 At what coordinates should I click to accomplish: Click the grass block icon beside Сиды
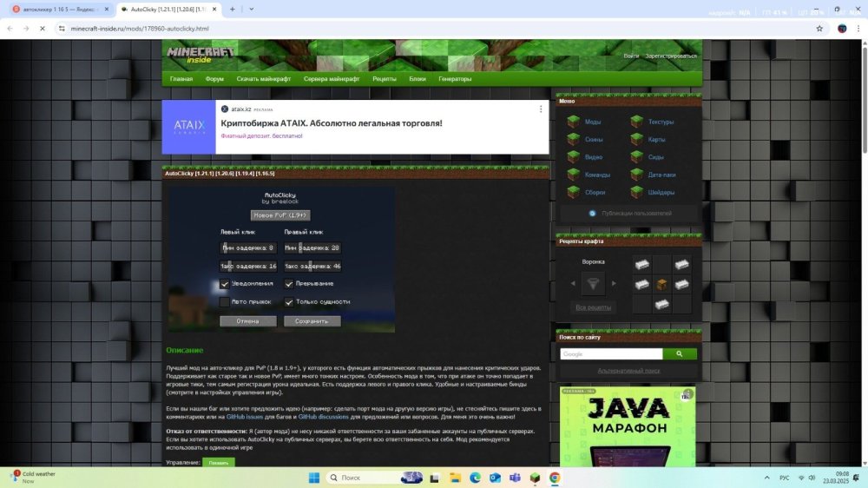point(636,157)
